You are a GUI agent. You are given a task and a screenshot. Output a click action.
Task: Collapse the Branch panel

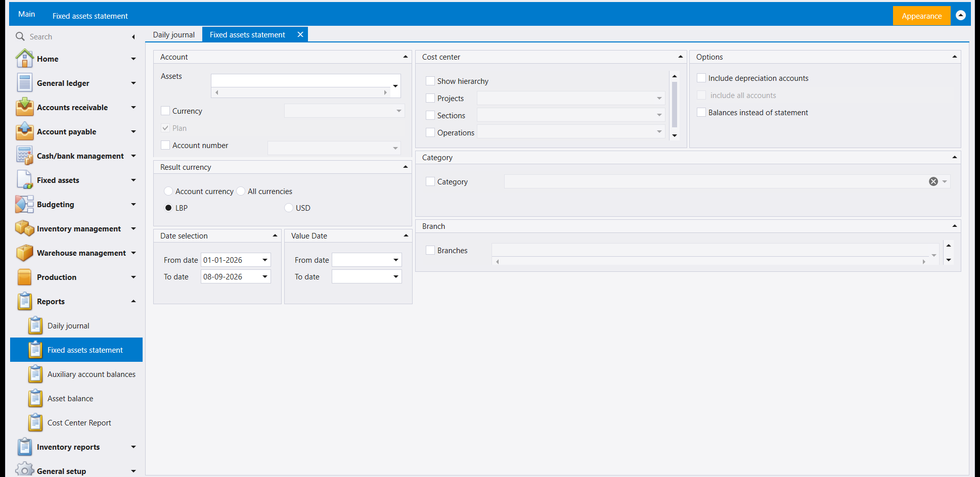tap(955, 226)
